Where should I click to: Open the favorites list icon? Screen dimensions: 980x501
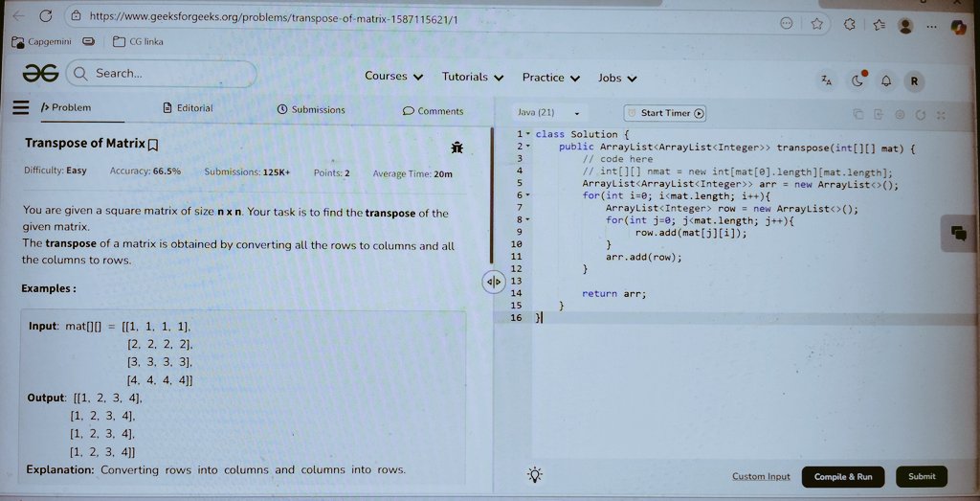coord(879,25)
